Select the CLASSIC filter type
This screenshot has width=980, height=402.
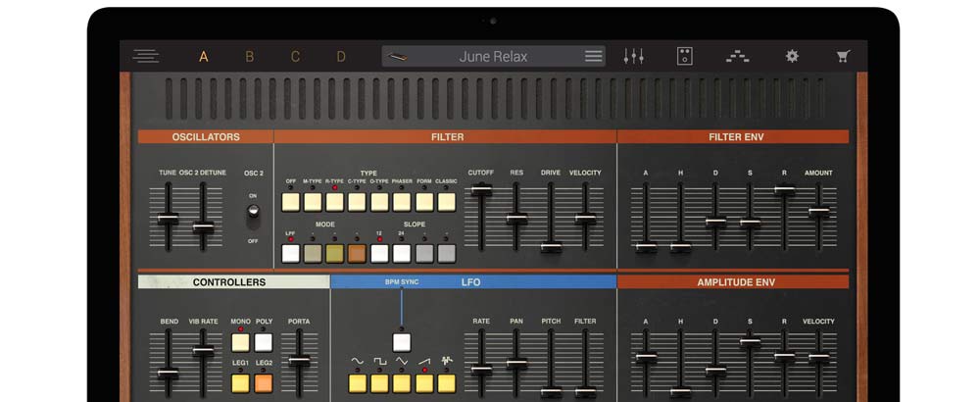pyautogui.click(x=446, y=202)
